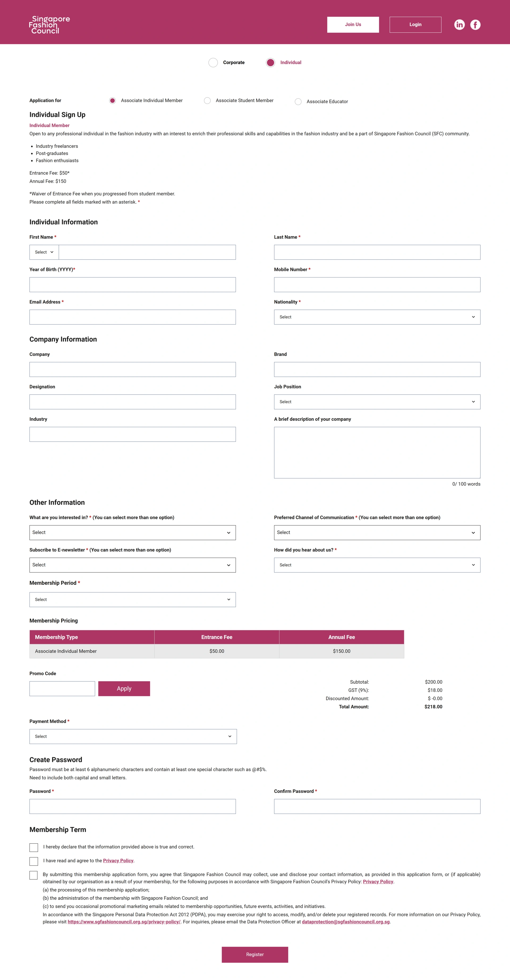Apply the promo code
The height and width of the screenshot is (980, 510).
pos(124,689)
